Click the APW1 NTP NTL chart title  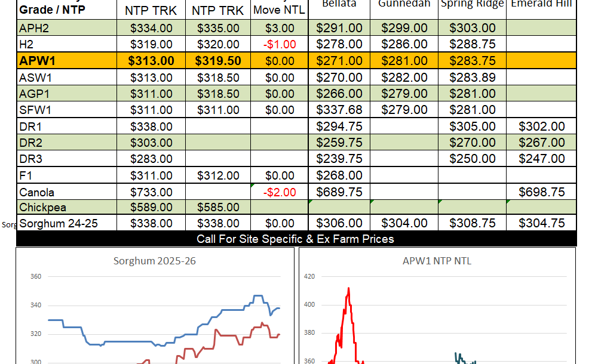click(437, 261)
